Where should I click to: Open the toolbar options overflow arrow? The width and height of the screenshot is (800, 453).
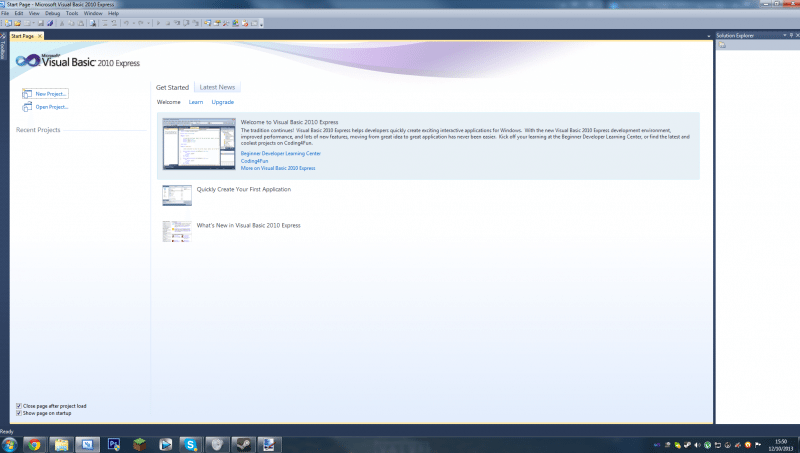tap(262, 23)
